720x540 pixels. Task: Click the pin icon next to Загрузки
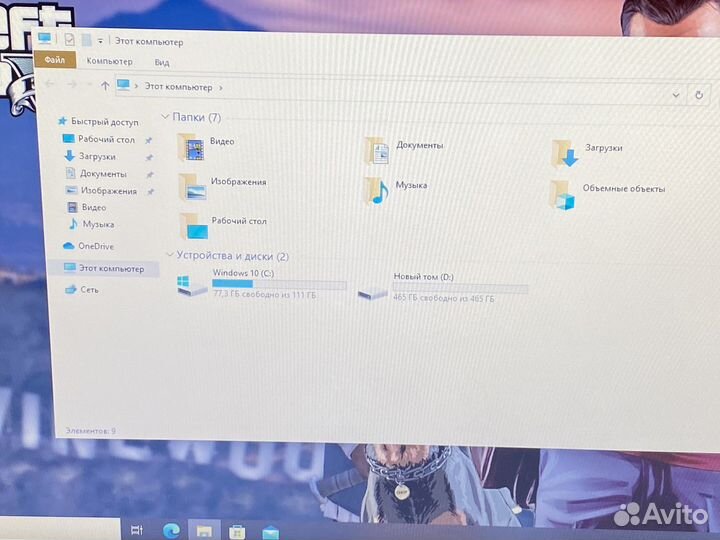point(149,158)
